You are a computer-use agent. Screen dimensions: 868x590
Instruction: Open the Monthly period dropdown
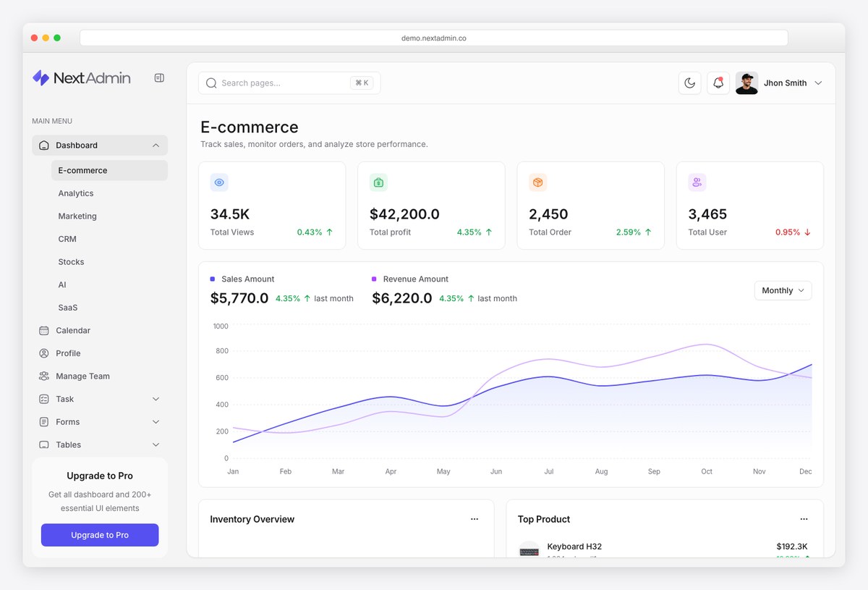click(x=783, y=290)
